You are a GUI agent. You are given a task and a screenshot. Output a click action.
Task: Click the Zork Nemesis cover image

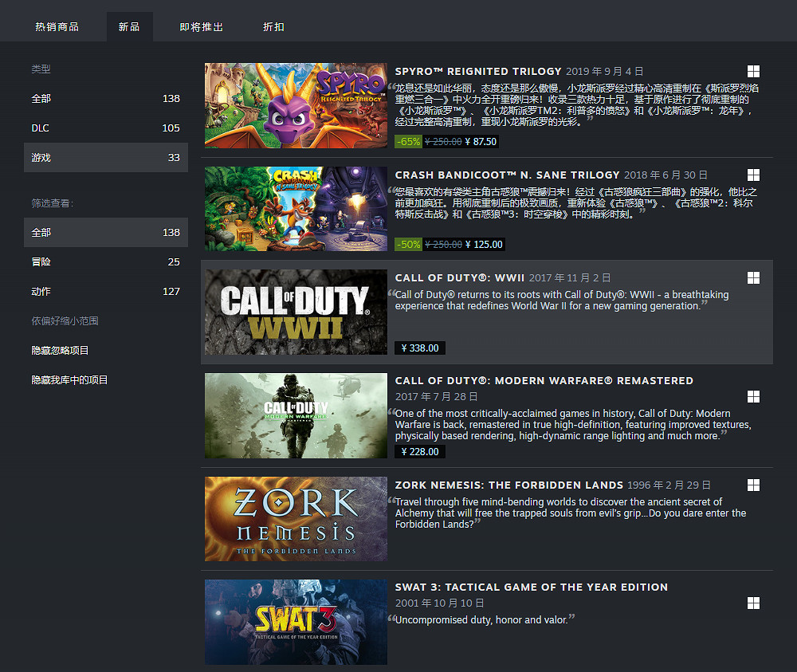[296, 519]
